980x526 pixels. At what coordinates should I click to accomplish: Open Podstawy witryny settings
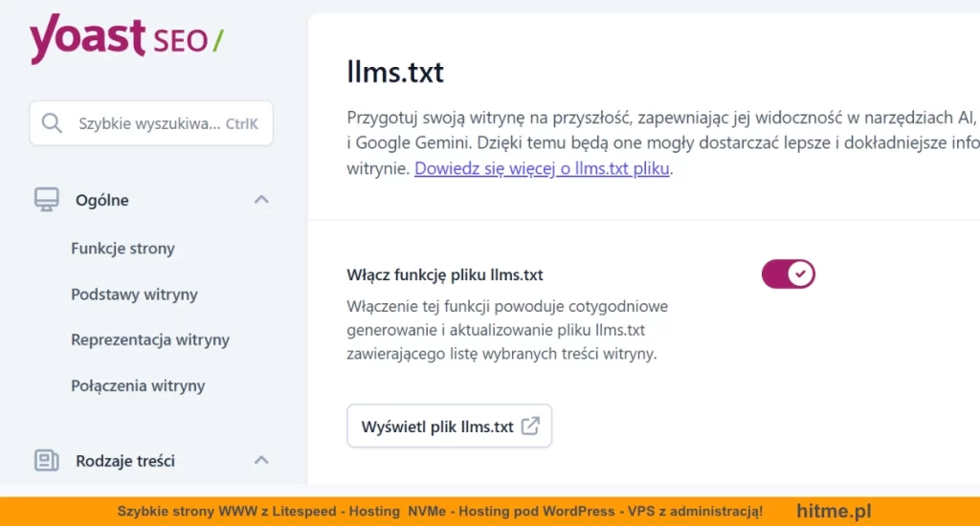coord(134,295)
